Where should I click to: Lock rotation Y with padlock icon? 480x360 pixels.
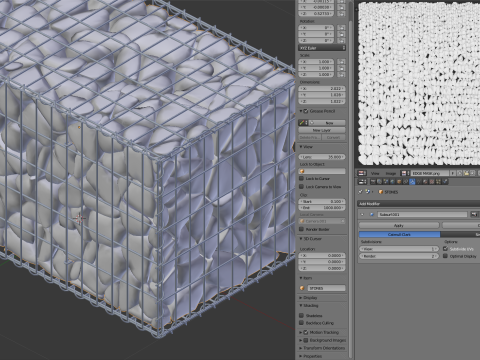pyautogui.click(x=341, y=34)
